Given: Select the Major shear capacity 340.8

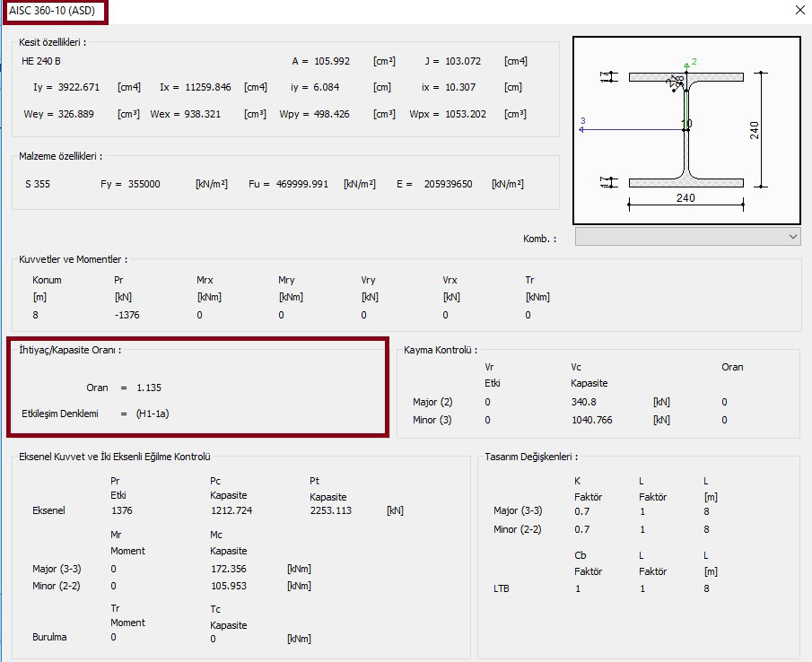Looking at the screenshot, I should point(583,402).
